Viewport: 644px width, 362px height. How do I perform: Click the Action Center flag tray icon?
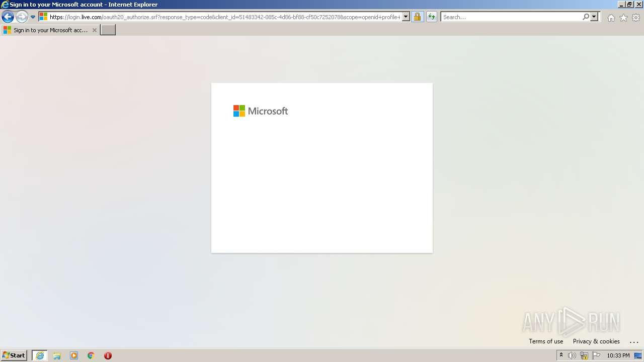point(596,355)
